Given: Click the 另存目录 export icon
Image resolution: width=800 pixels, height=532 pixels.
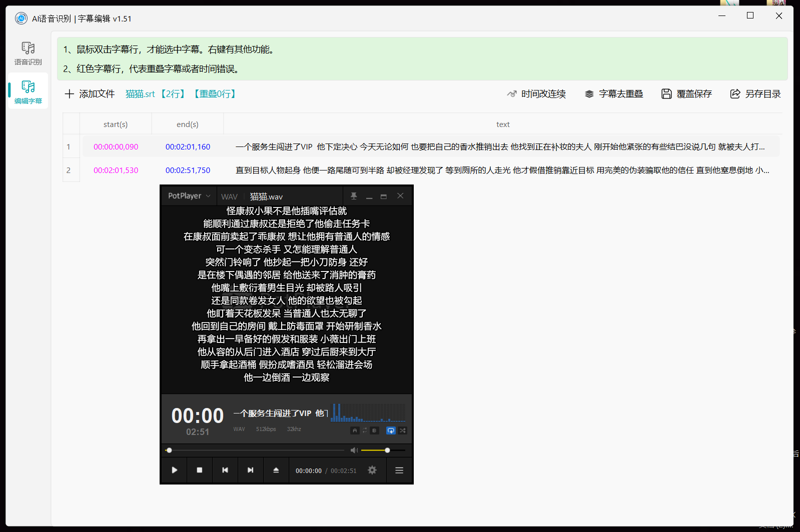Looking at the screenshot, I should click(735, 94).
